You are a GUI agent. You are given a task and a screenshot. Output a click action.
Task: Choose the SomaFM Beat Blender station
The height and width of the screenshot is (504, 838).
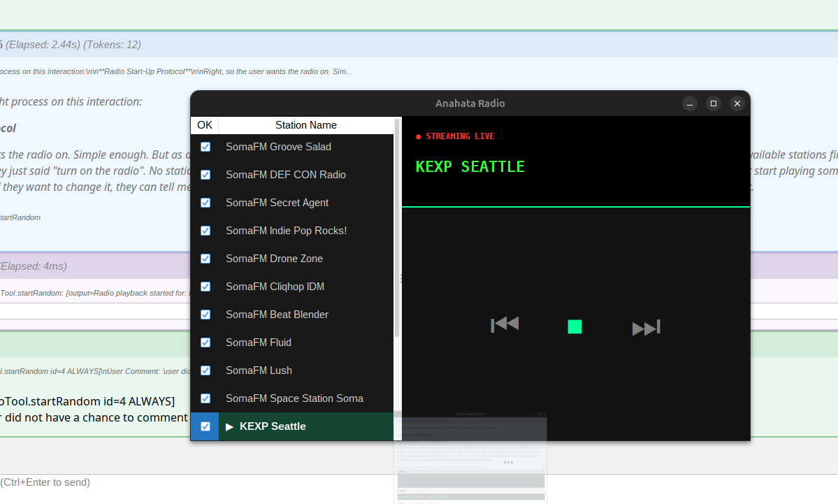(277, 315)
